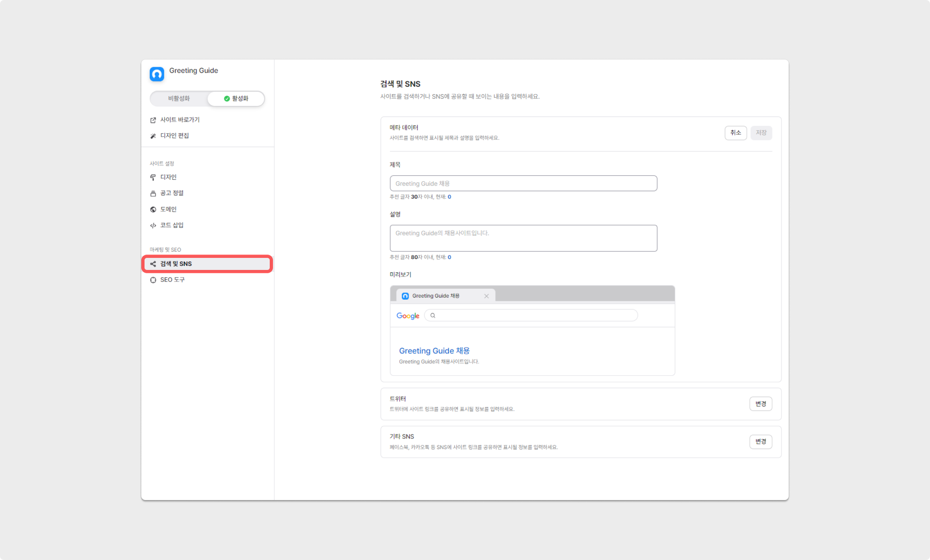Click the share icon for 검색 및 SNS
930x560 pixels.
tap(153, 264)
